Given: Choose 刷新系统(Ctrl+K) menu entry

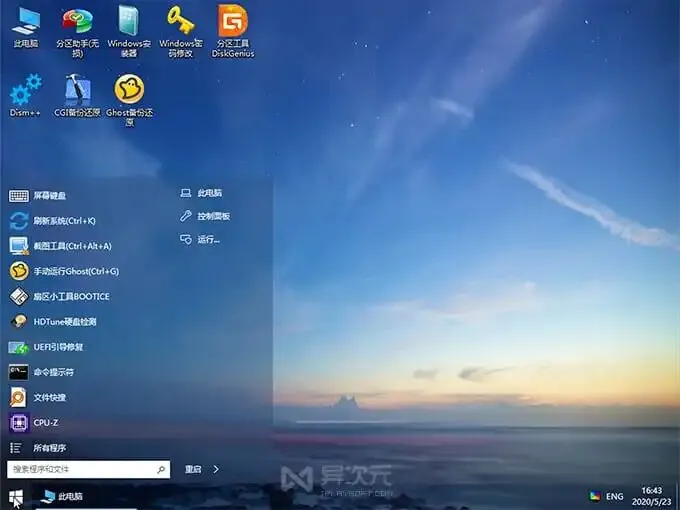Looking at the screenshot, I should tap(65, 221).
